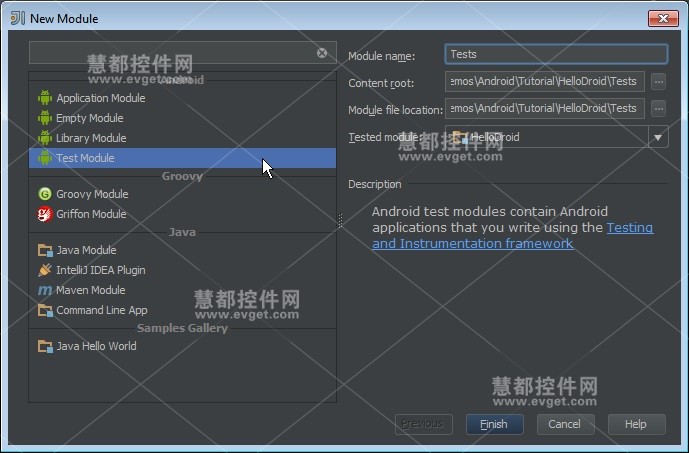The height and width of the screenshot is (453, 689).
Task: Pick Java Module from the list
Action: tap(182, 250)
